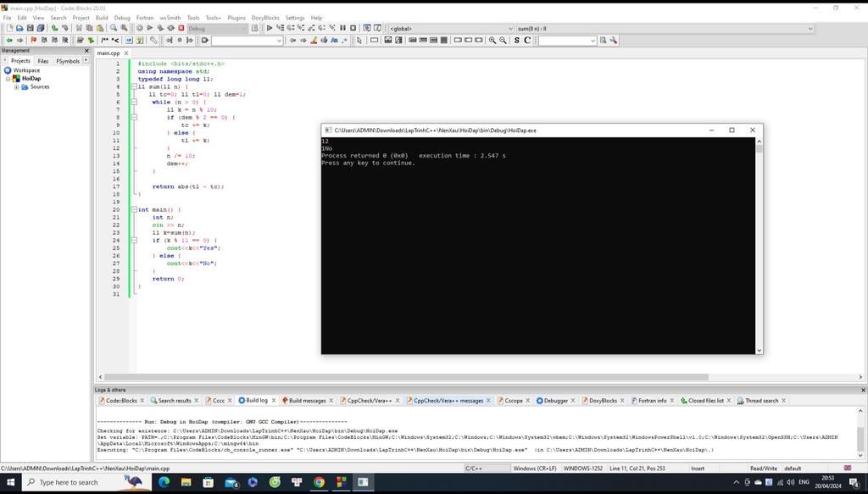Image resolution: width=868 pixels, height=494 pixels.
Task: Open Microsoft Edge from the taskbar
Action: (164, 482)
